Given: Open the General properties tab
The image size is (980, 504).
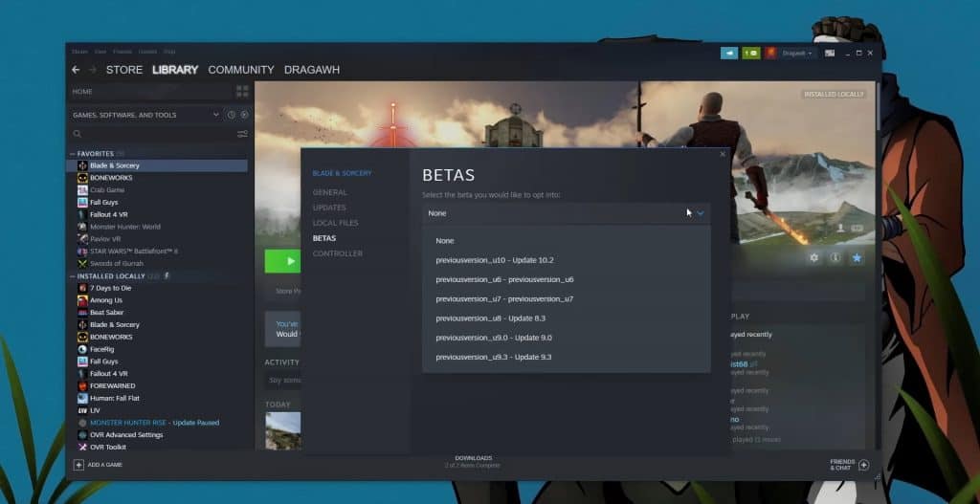Looking at the screenshot, I should pyautogui.click(x=329, y=192).
